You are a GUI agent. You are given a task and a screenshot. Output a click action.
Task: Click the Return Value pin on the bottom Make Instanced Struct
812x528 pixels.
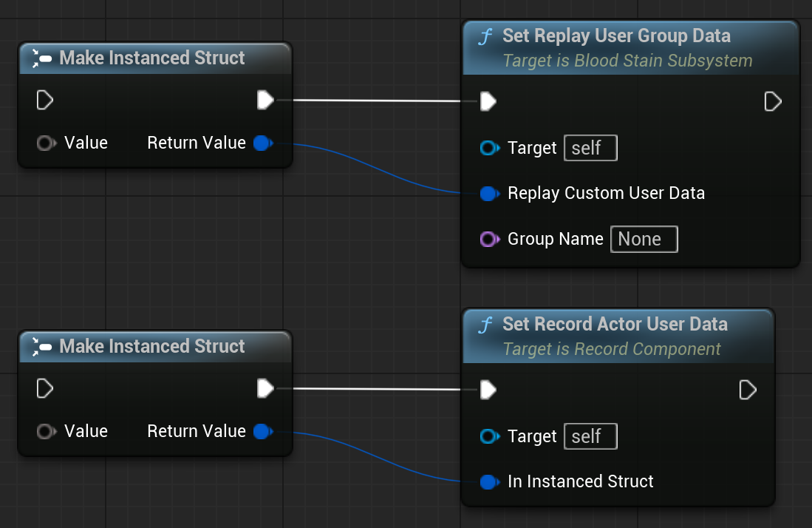point(264,431)
